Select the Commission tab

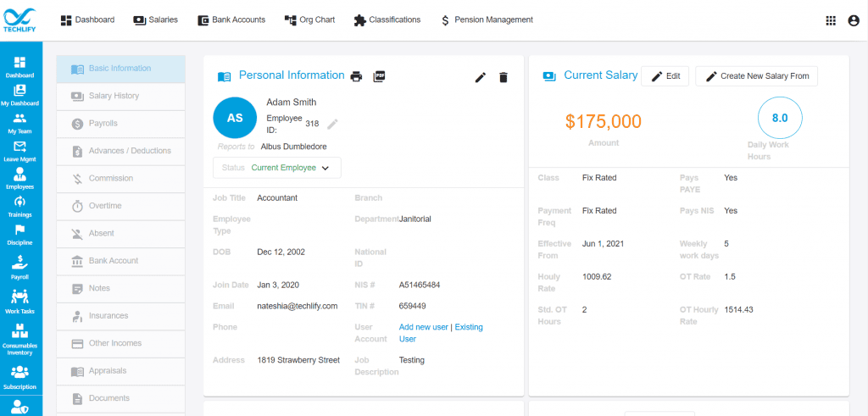pyautogui.click(x=120, y=179)
